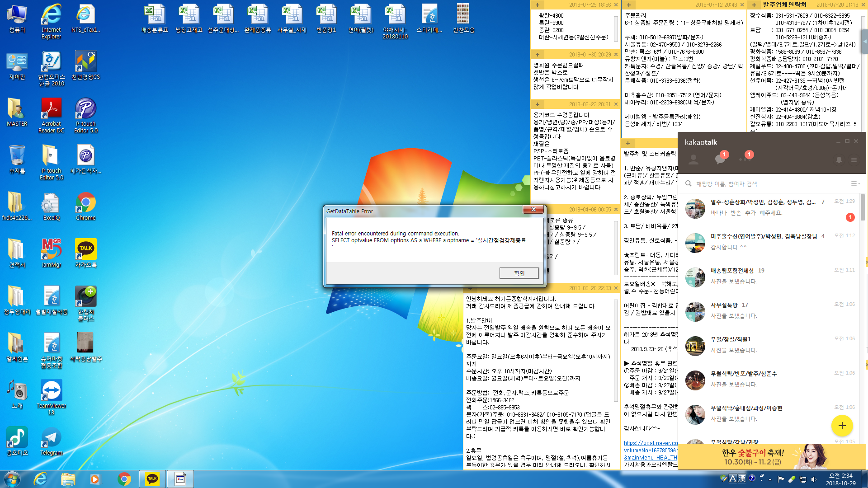
Task: Open the Chrome desktop shortcut
Action: click(85, 206)
